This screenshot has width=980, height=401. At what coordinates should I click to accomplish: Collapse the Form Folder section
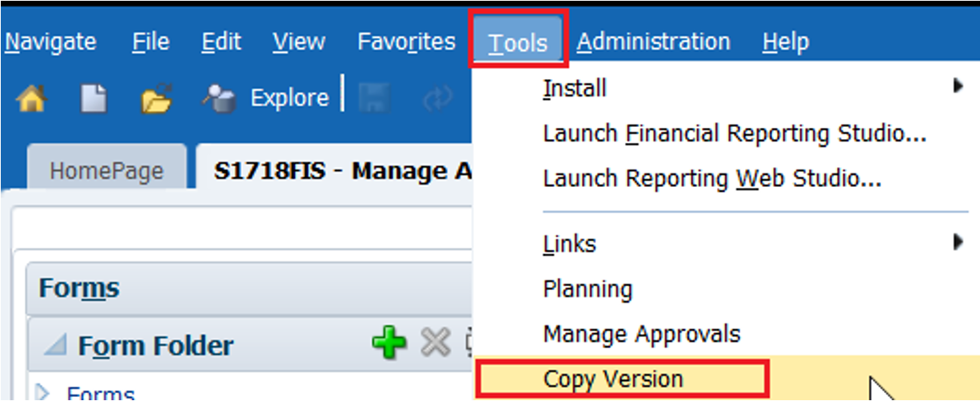54,347
